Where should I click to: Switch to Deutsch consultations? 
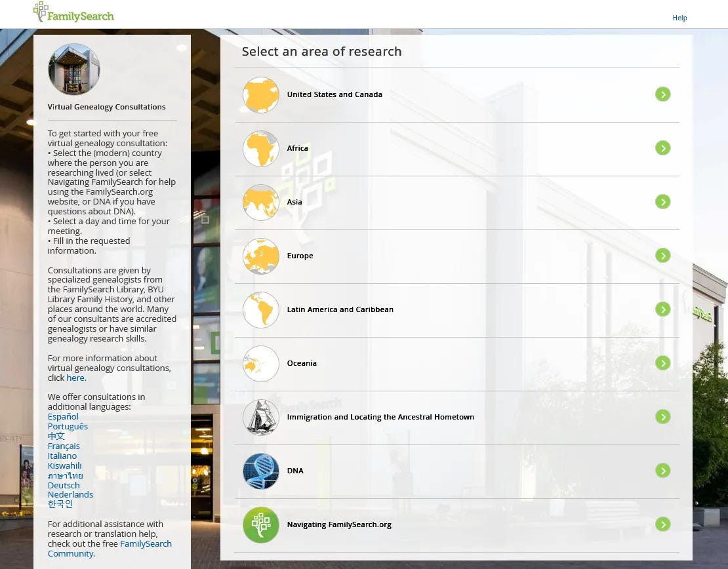[x=64, y=485]
